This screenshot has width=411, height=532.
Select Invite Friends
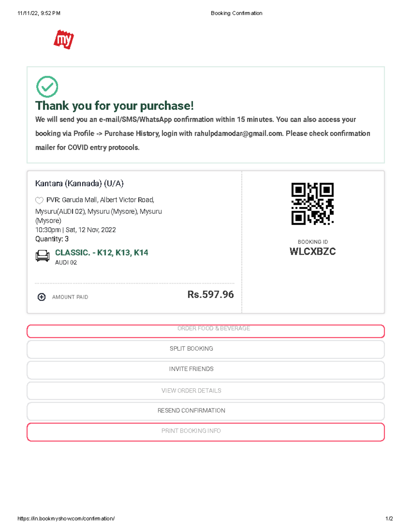[206, 369]
